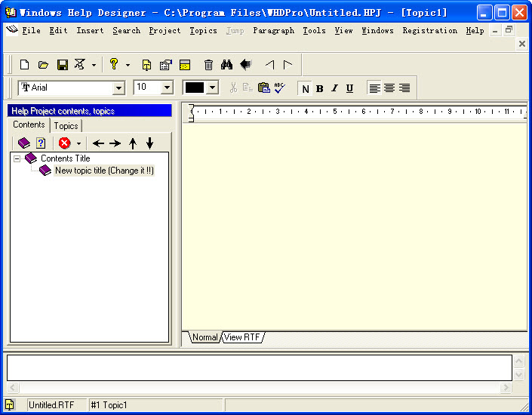Image resolution: width=532 pixels, height=415 pixels.
Task: Toggle Underline formatting
Action: 349,88
